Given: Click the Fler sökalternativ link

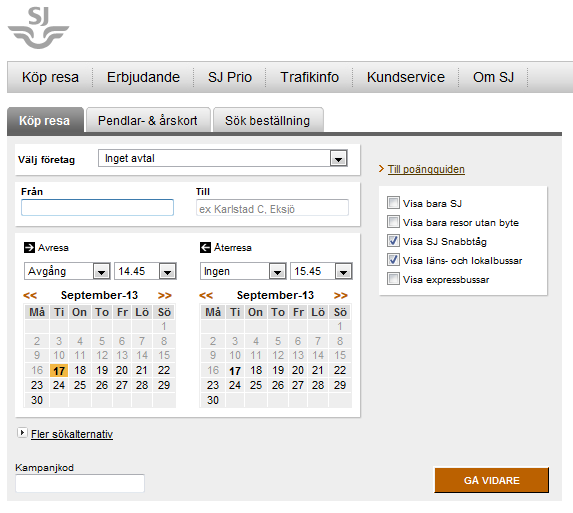Looking at the screenshot, I should pyautogui.click(x=72, y=434).
